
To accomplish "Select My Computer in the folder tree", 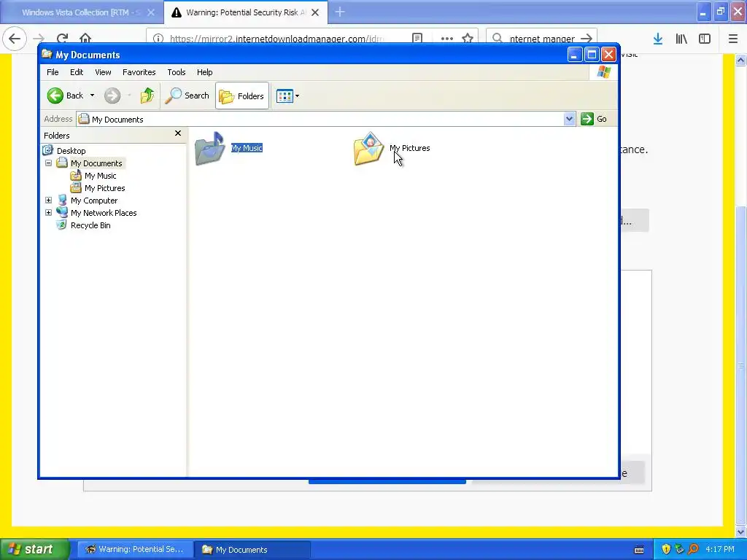I will [94, 201].
